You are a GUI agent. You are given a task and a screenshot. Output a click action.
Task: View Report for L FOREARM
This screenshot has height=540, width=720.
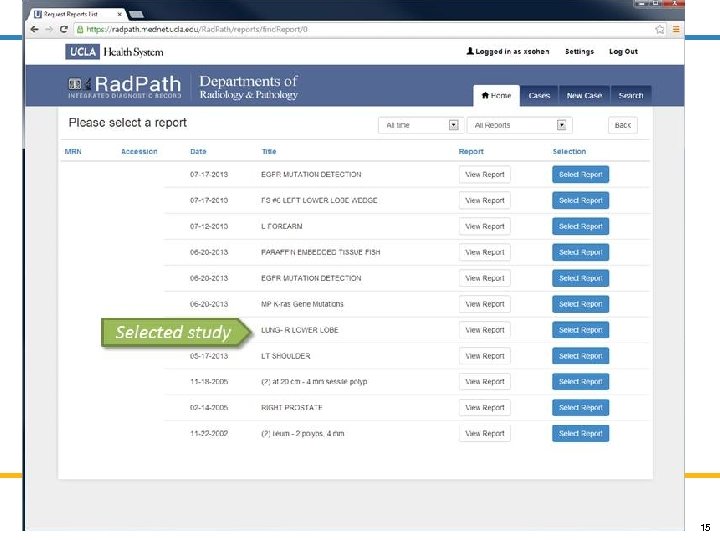(x=484, y=226)
